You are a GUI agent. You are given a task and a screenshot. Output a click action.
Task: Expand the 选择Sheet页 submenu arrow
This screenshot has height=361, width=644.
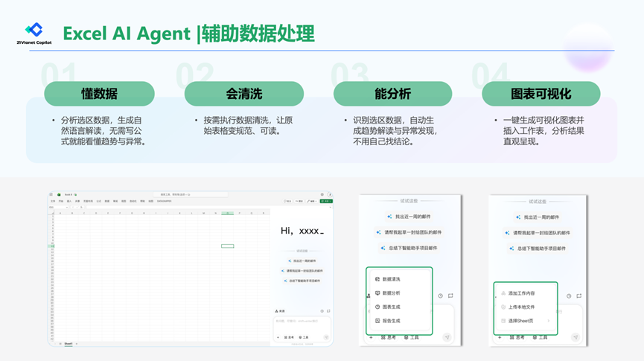[x=549, y=321]
